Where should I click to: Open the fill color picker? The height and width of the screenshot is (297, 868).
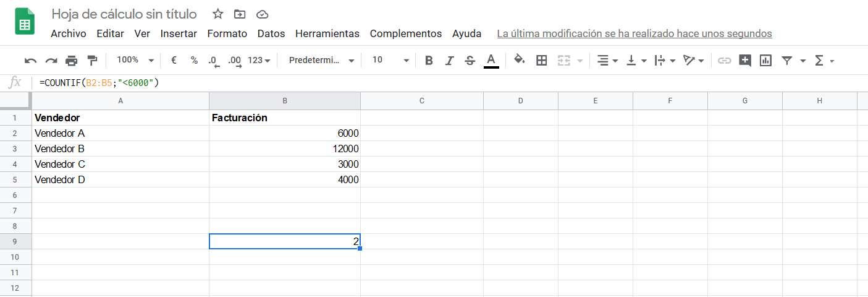[520, 61]
